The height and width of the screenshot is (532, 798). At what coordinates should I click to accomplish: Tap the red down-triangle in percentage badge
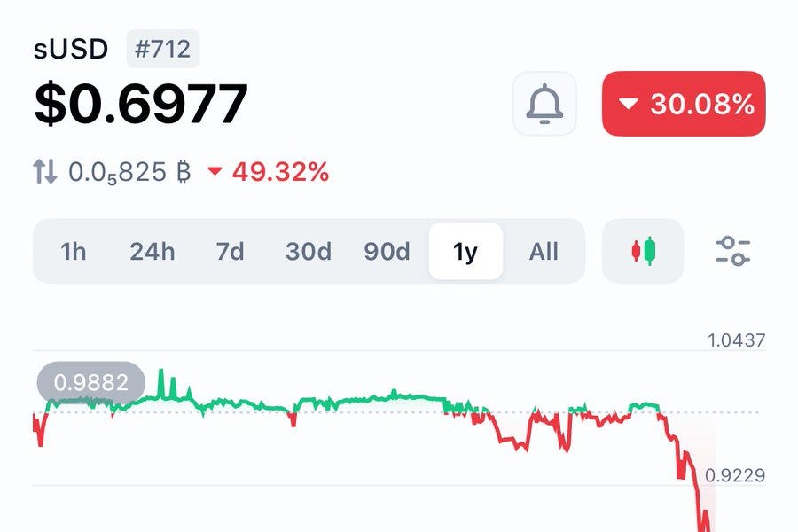click(628, 104)
